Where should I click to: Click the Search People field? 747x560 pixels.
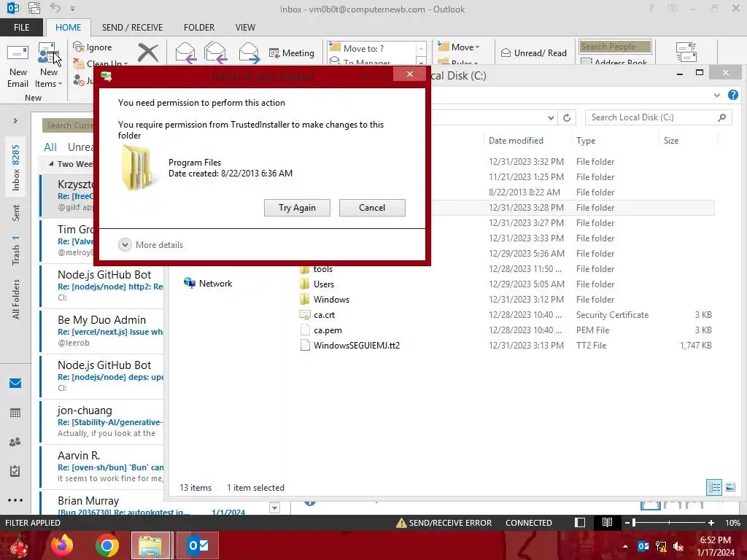click(615, 46)
